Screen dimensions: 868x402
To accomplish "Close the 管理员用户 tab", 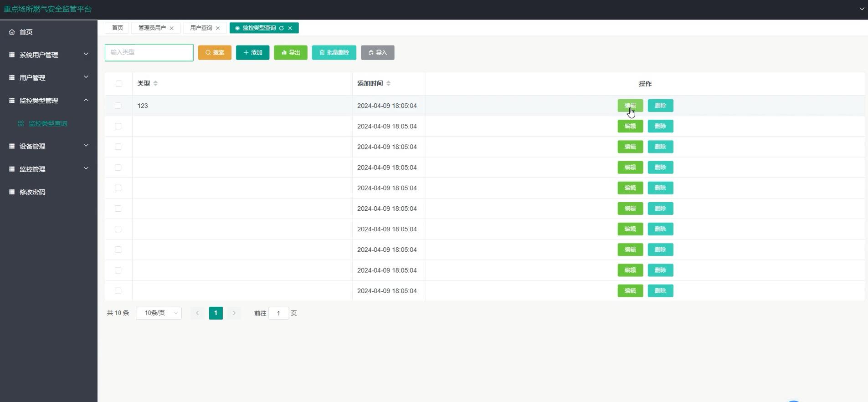I will pos(172,28).
